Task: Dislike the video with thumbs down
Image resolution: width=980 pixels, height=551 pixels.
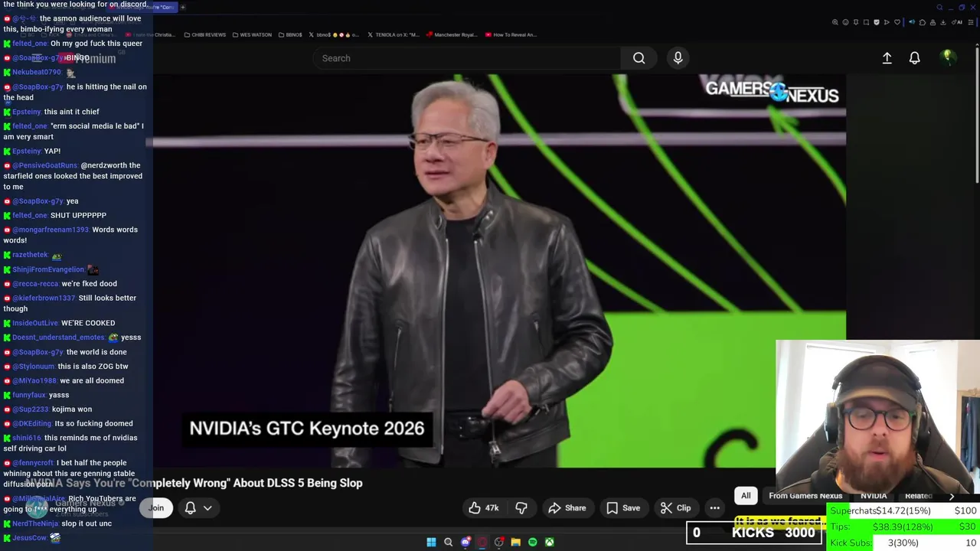Action: click(521, 507)
